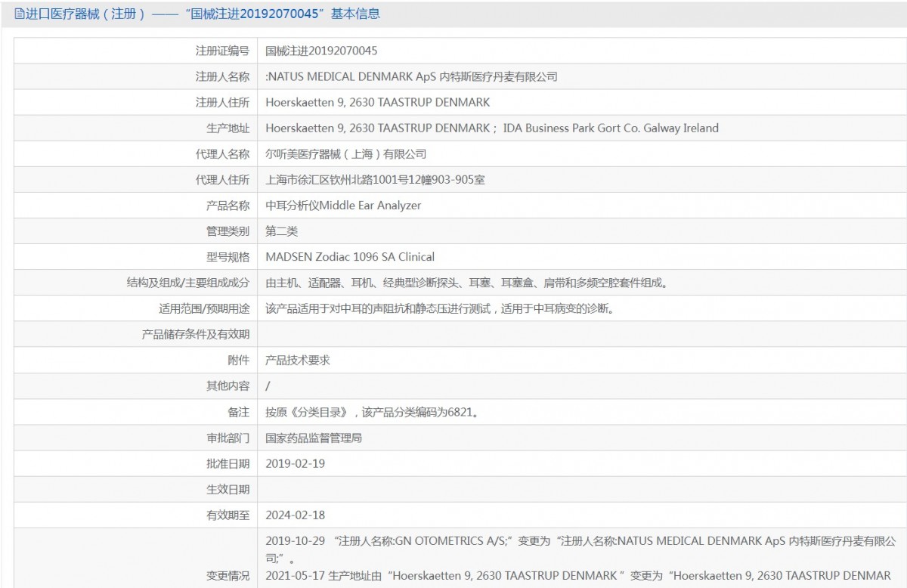Click the 注册人住所 row label
This screenshot has width=907, height=588.
[222, 102]
